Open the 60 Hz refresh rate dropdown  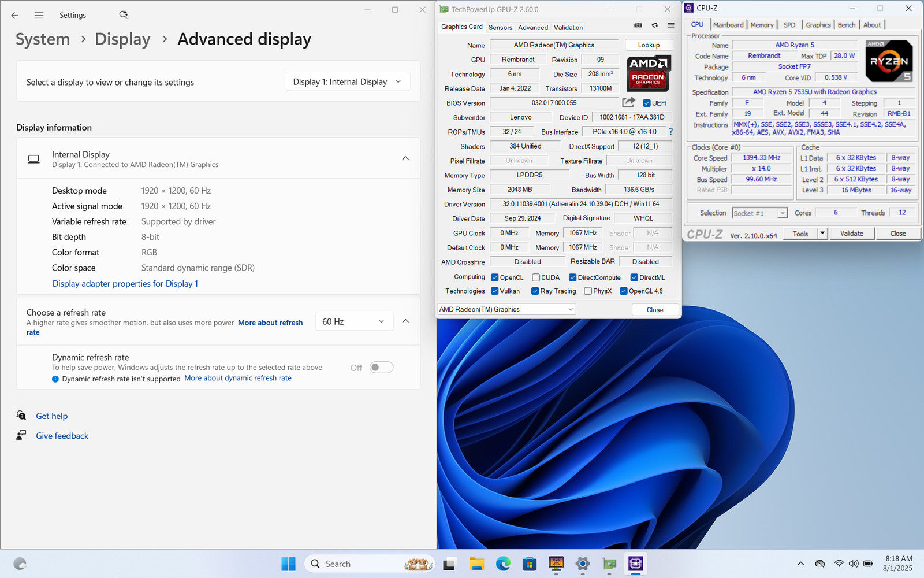click(353, 321)
